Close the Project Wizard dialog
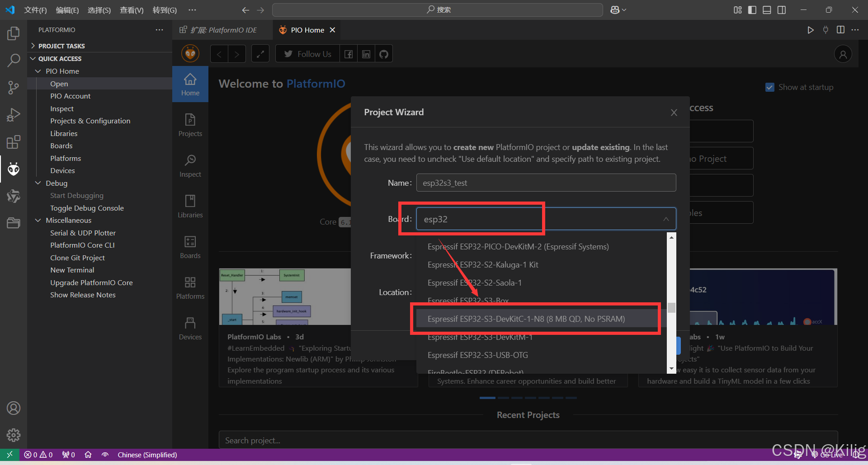 click(x=674, y=113)
